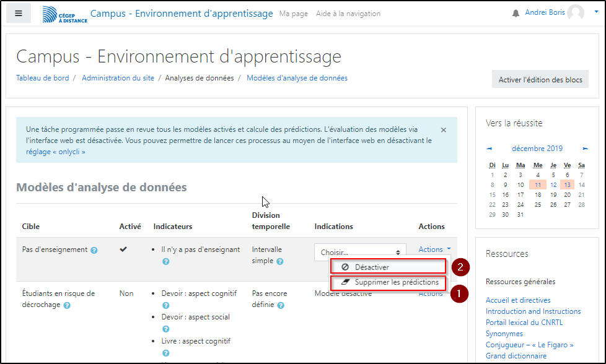
Task: Open the Andrei Boris user menu
Action: [x=554, y=13]
